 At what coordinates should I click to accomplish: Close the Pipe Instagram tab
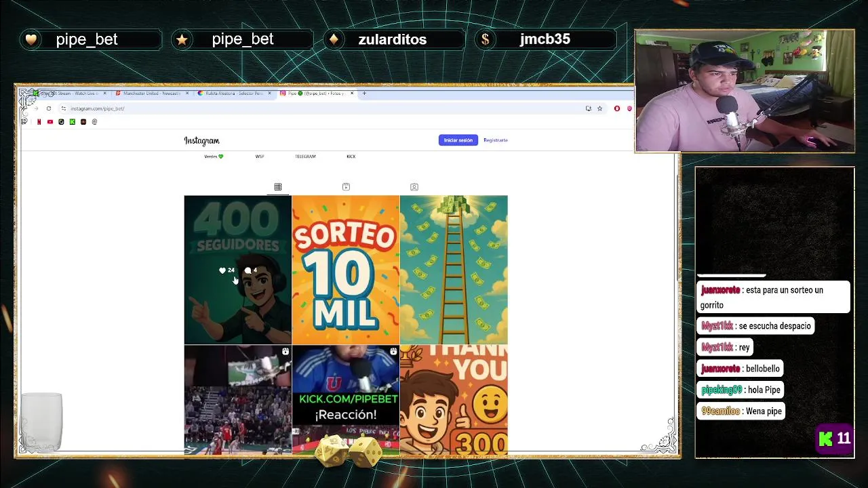352,94
